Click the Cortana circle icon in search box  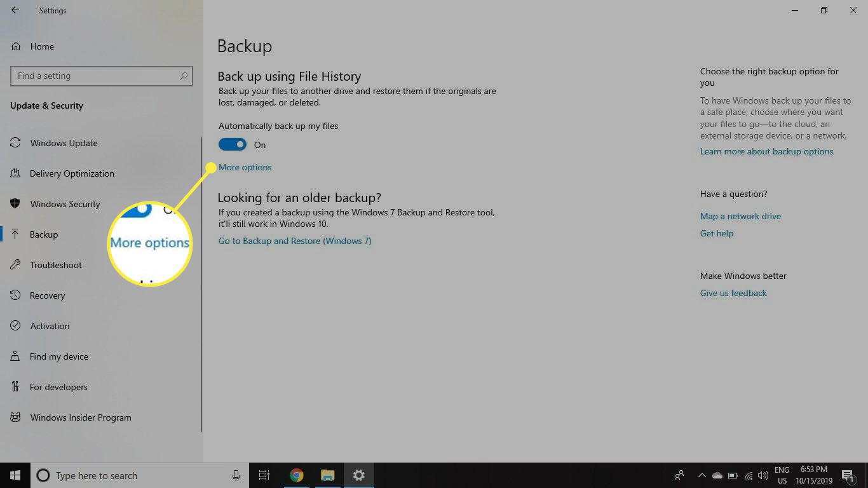click(43, 475)
